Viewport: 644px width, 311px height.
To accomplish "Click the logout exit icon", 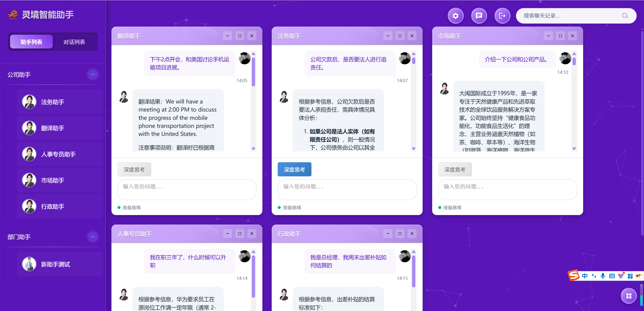I will click(x=502, y=16).
